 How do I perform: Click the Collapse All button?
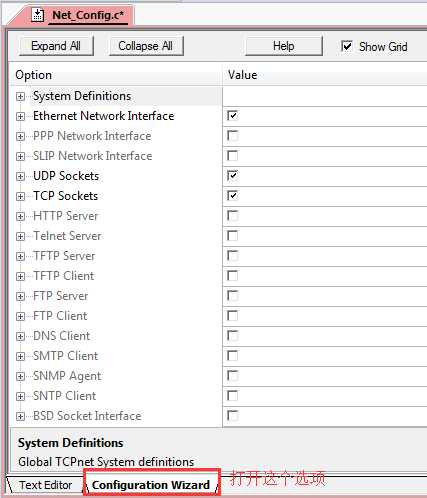click(146, 46)
